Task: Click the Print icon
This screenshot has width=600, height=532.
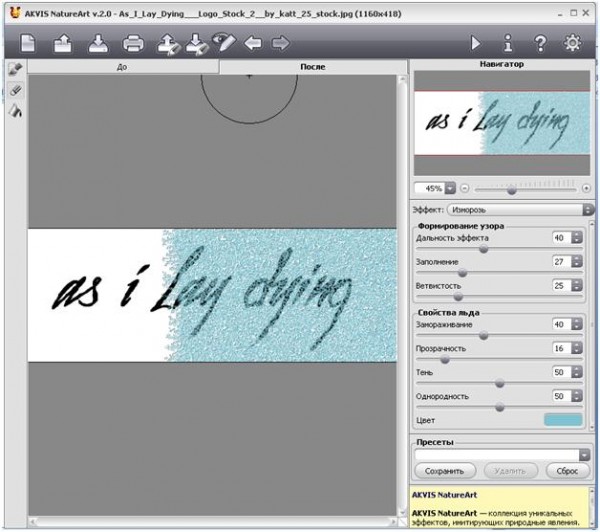Action: pyautogui.click(x=133, y=43)
